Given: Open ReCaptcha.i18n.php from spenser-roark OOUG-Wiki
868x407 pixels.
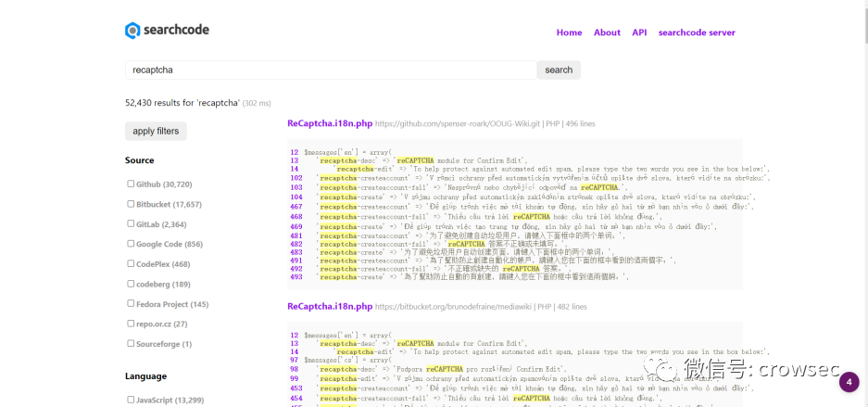Looking at the screenshot, I should 330,123.
